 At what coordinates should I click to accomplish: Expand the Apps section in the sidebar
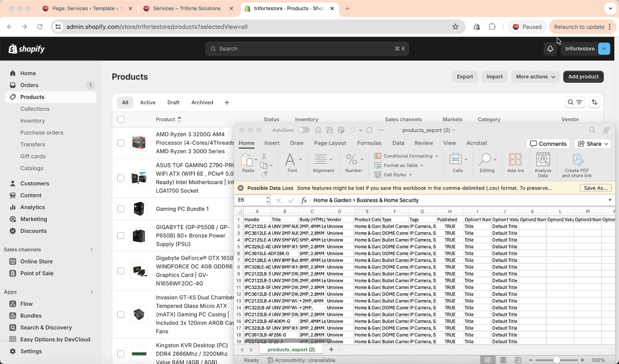coord(92,292)
